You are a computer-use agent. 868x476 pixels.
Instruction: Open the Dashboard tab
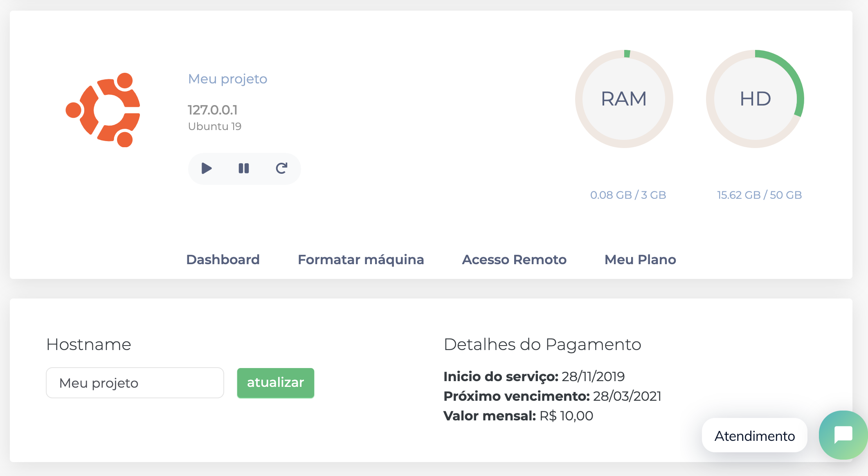pyautogui.click(x=223, y=260)
